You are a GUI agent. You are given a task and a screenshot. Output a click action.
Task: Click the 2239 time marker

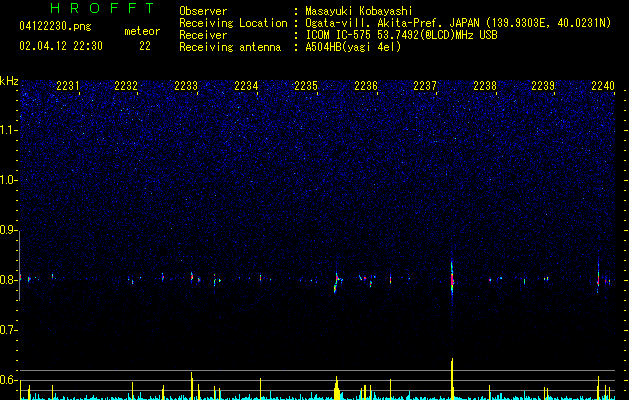click(543, 85)
